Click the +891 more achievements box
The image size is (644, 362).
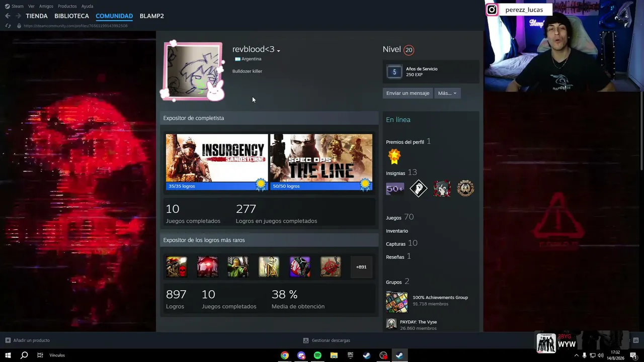tap(361, 267)
